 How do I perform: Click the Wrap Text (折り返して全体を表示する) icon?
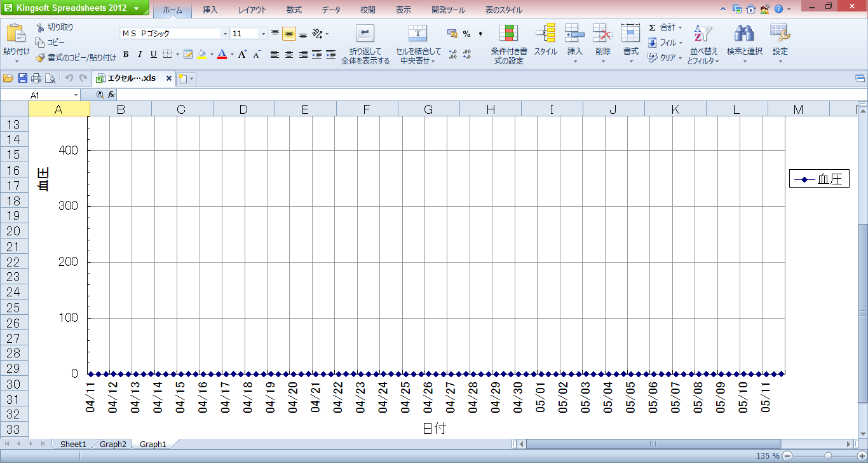(x=365, y=34)
